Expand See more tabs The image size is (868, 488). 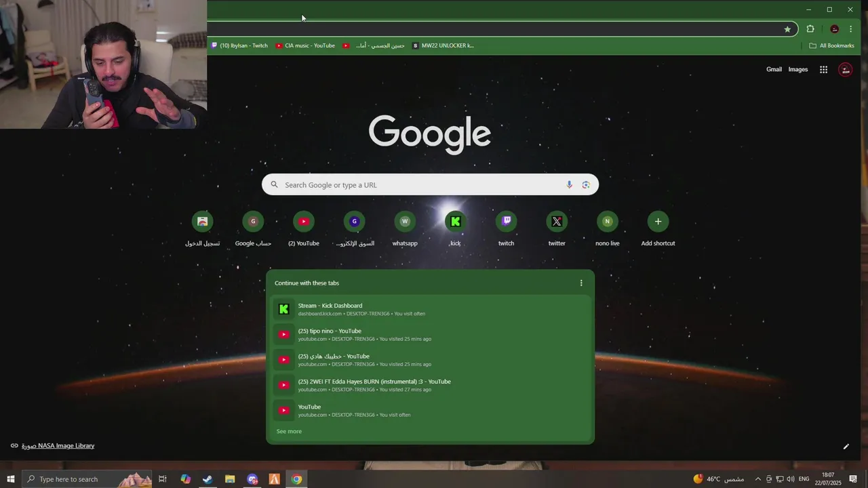[x=289, y=431]
